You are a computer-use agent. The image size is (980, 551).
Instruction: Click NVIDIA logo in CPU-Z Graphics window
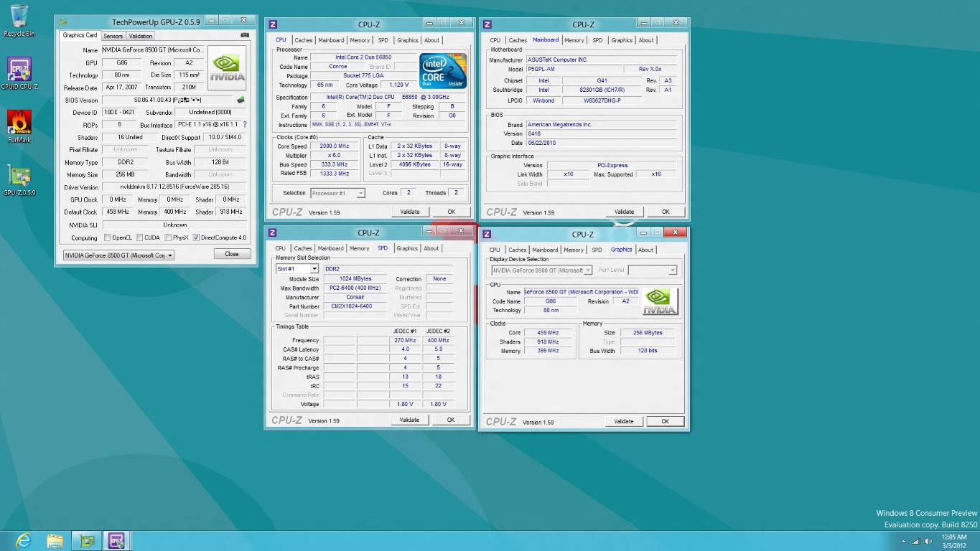pyautogui.click(x=659, y=301)
